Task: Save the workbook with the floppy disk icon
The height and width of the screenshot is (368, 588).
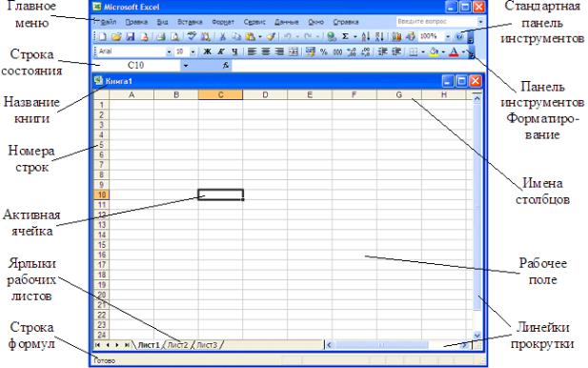Action: (131, 36)
